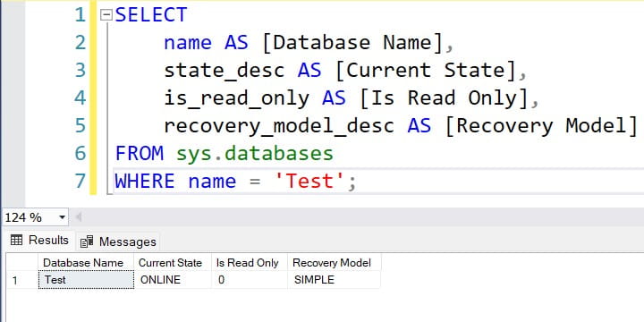Collapse the SELECT statement outline block
644x322 pixels.
[x=106, y=15]
